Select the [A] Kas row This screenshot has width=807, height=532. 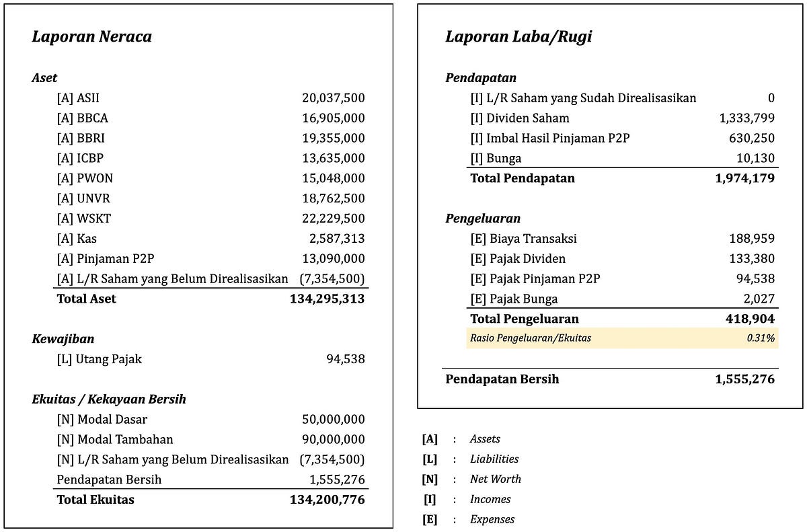(x=211, y=239)
